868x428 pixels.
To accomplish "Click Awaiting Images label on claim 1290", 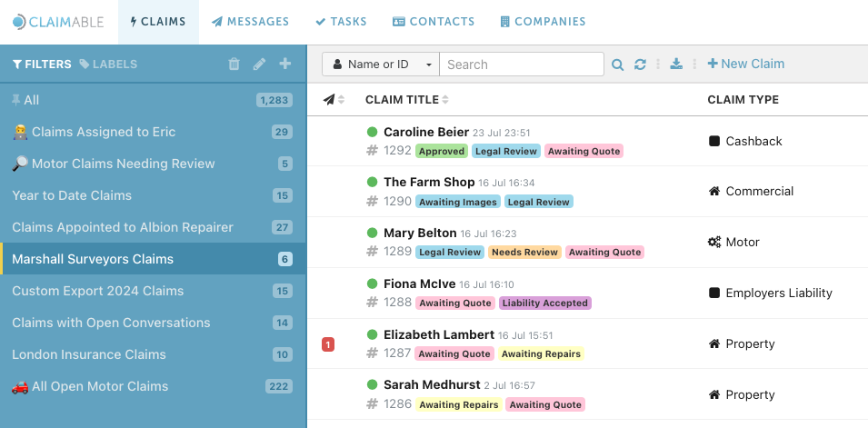I will 458,202.
